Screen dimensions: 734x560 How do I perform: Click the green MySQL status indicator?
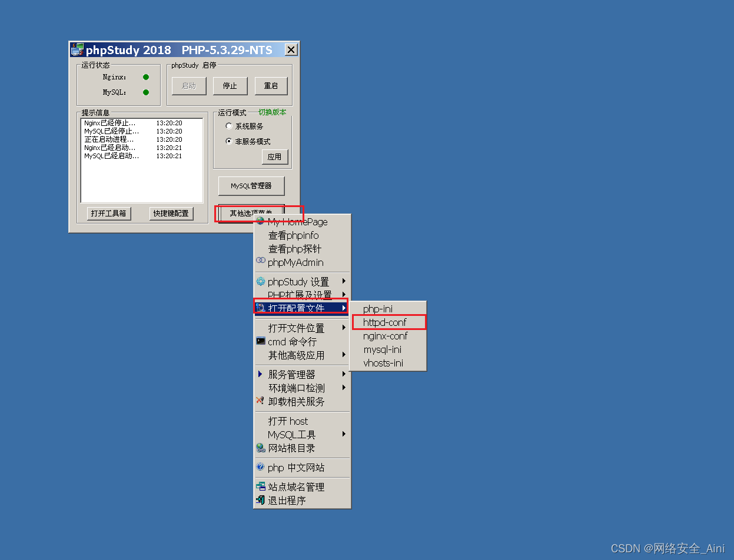pyautogui.click(x=146, y=92)
